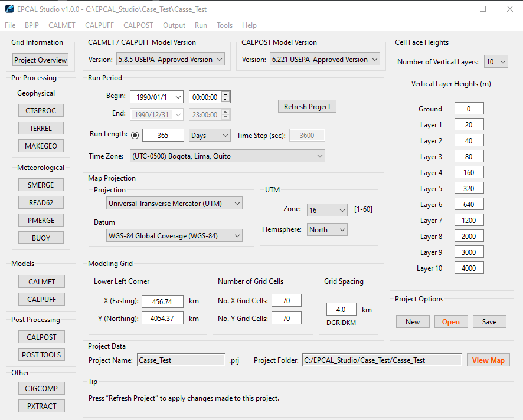Expand the UTM Zone dropdown
523x420 pixels.
pyautogui.click(x=327, y=211)
